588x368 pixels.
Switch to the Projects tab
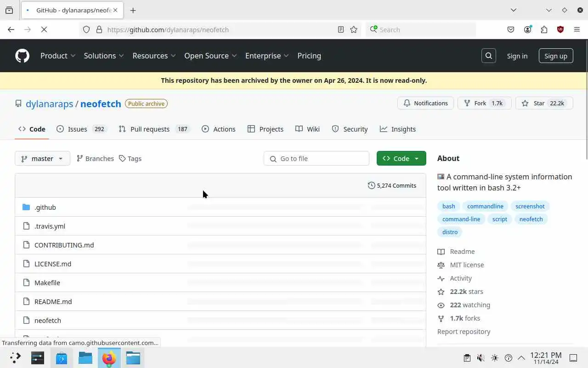click(x=266, y=129)
